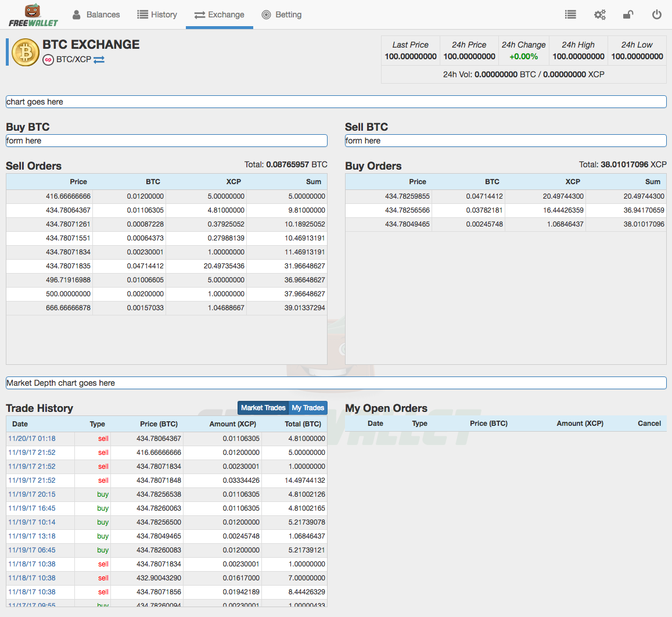Screen dimensions: 672x617
Task: Click sell order price 434.78071835
Action: [x=68, y=266]
